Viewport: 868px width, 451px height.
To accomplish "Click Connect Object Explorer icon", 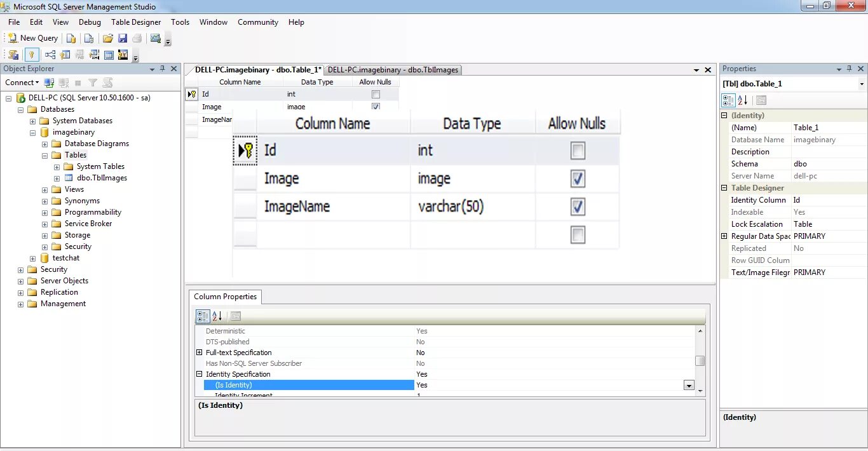I will (x=49, y=83).
